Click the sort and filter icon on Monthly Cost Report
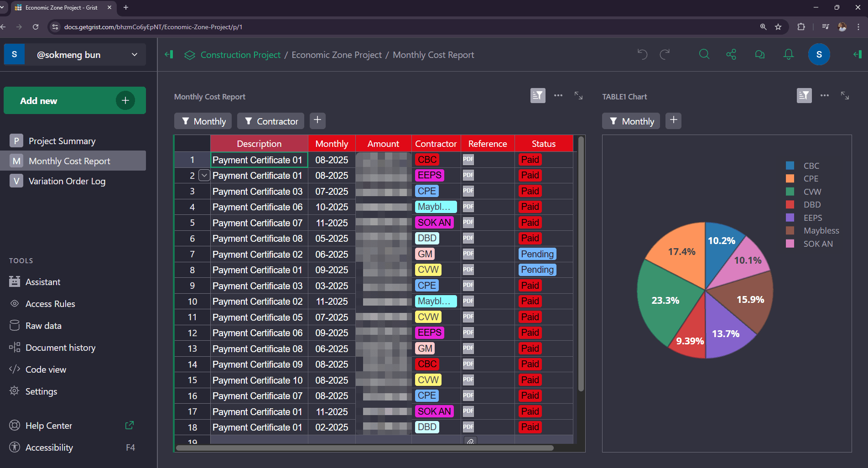Viewport: 868px width, 468px height. 538,96
